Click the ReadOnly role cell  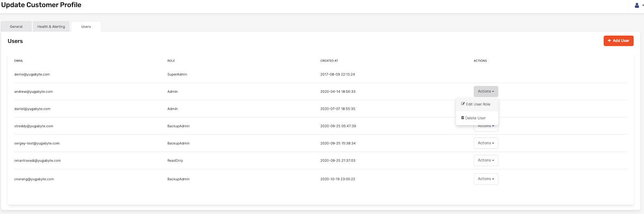tap(175, 160)
